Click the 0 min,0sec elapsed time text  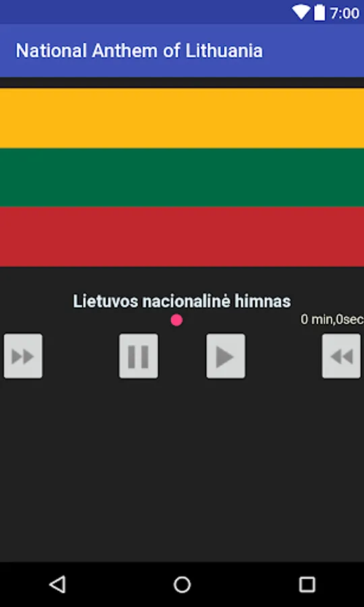[332, 320]
